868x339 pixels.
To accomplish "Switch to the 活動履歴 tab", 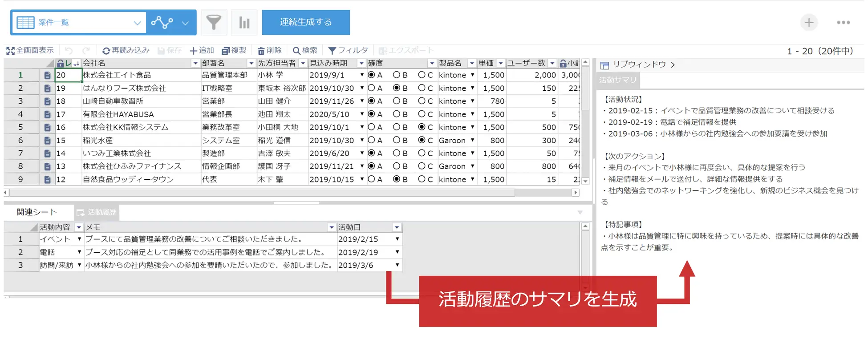I will (x=97, y=212).
